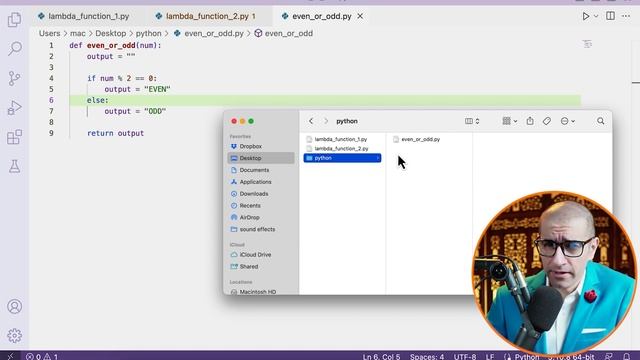
Task: Expand the run button dropdown arrow
Action: 596,16
